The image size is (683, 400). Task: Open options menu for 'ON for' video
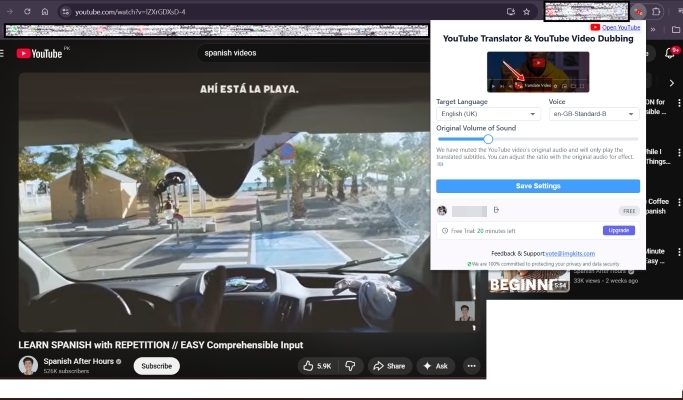679,103
